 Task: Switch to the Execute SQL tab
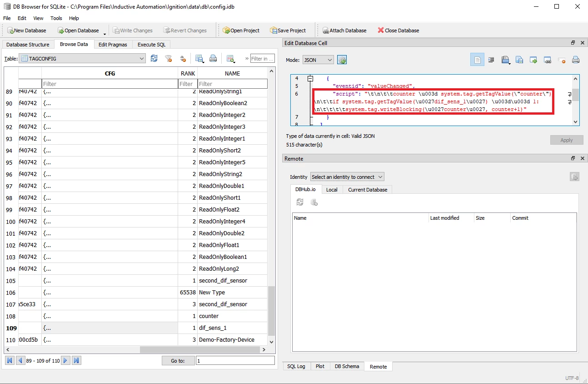[152, 45]
